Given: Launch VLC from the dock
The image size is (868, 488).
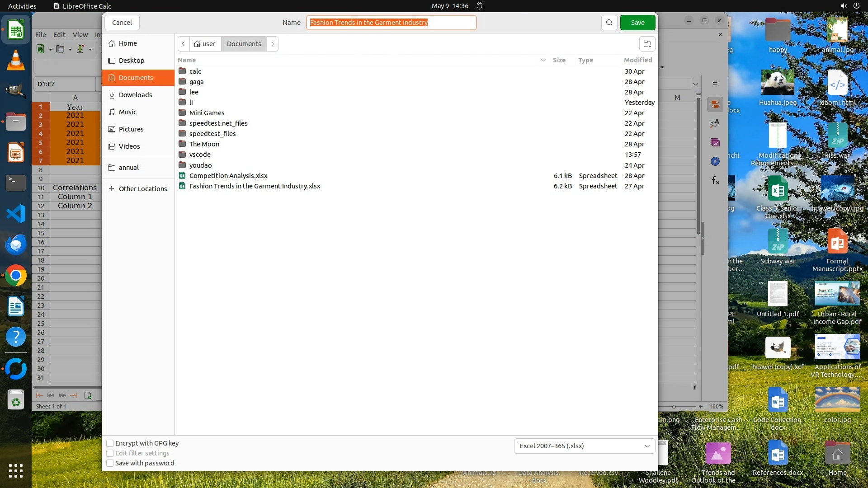Looking at the screenshot, I should [x=16, y=61].
